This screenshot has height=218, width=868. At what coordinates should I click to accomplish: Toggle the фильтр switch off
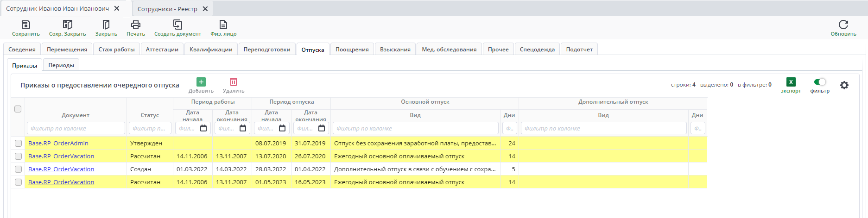(820, 82)
